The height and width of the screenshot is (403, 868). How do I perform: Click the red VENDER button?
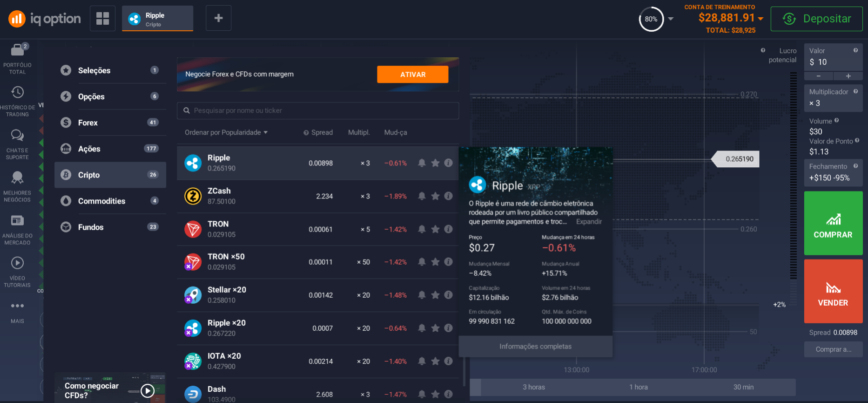[833, 291]
